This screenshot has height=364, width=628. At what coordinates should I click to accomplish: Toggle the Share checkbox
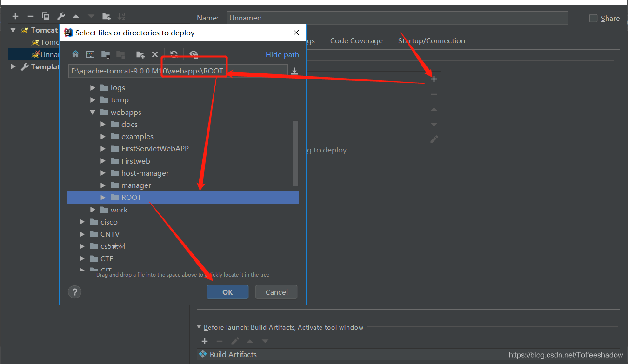(593, 18)
